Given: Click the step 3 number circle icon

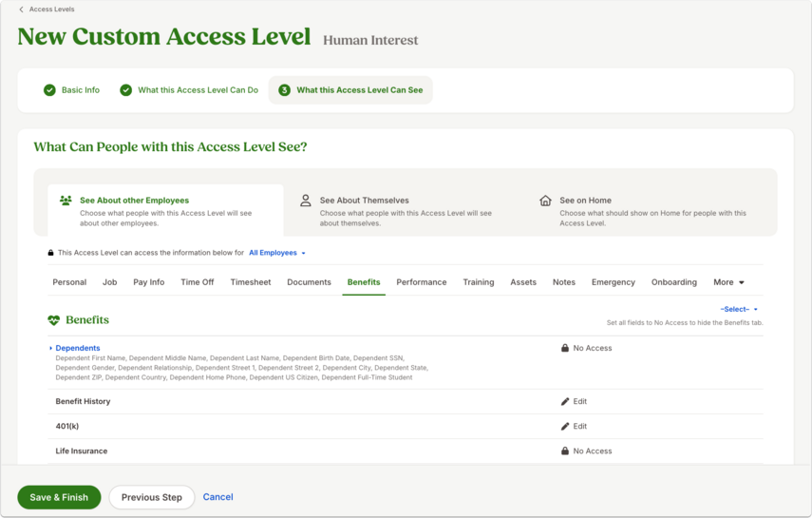Looking at the screenshot, I should (284, 90).
